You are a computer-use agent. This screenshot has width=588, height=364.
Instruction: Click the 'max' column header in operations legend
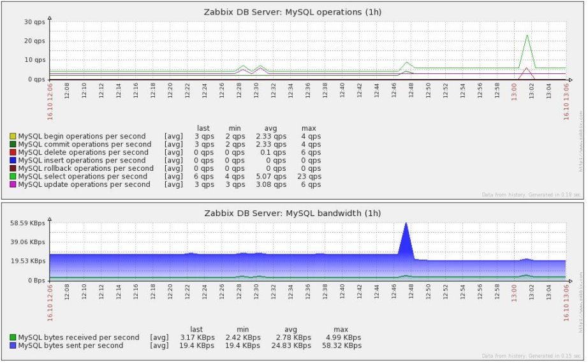309,128
